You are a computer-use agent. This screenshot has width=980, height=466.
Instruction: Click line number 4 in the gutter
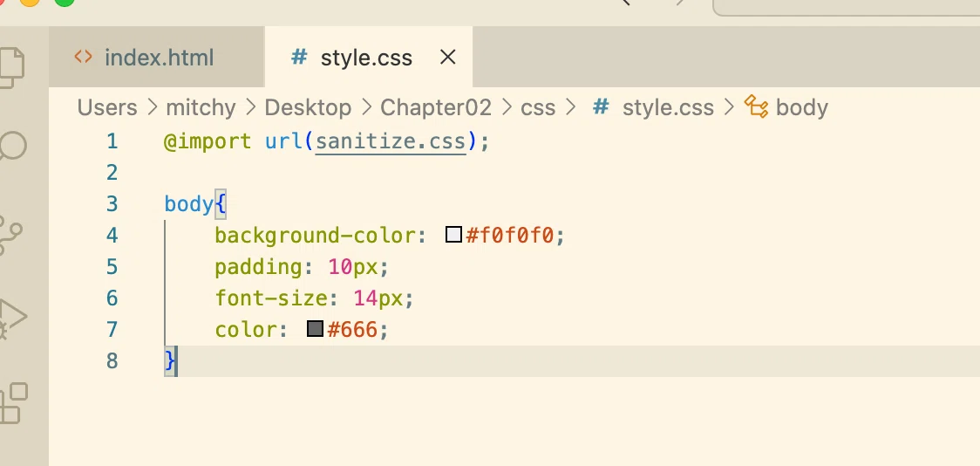(112, 236)
